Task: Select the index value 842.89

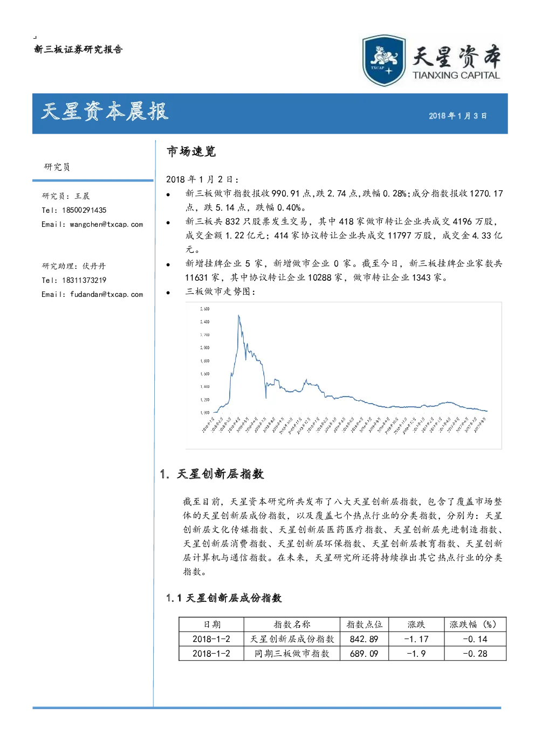Action: point(364,639)
